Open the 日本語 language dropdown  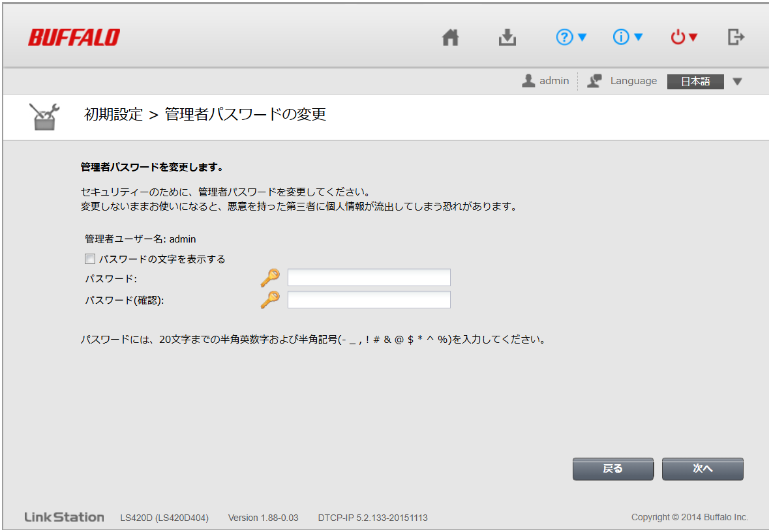pos(695,81)
